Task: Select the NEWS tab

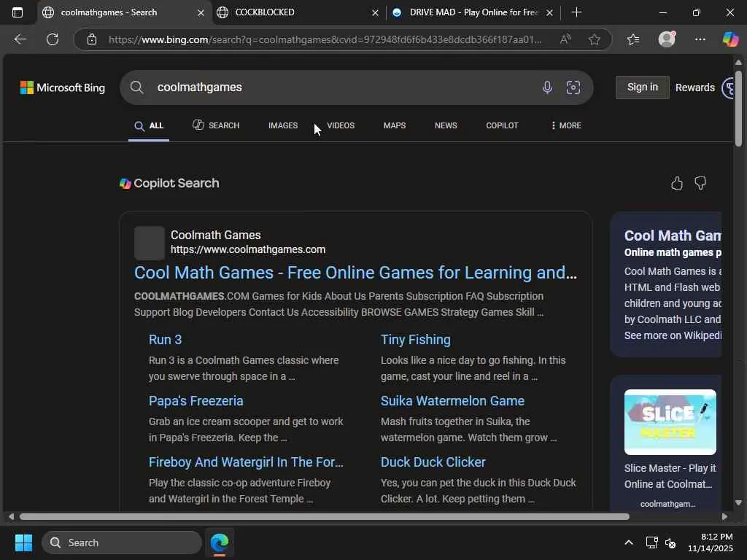Action: 446,125
